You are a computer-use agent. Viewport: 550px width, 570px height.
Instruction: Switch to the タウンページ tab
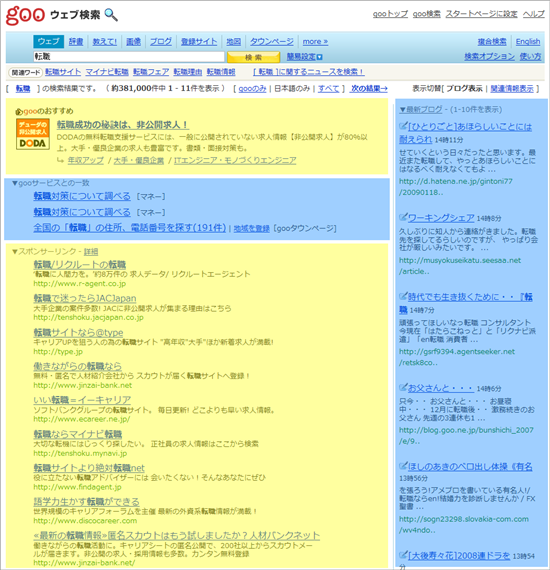pos(272,41)
